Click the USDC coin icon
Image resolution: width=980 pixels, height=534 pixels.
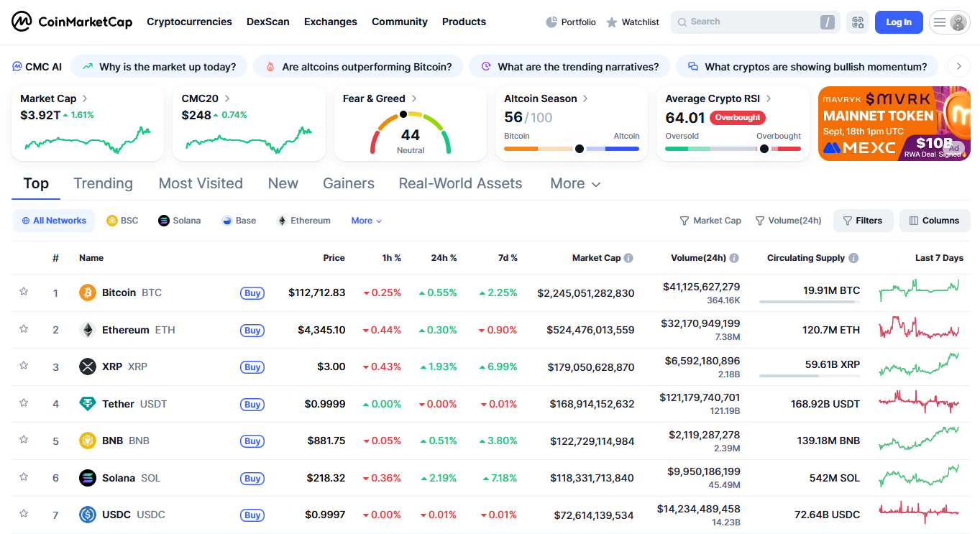click(88, 515)
